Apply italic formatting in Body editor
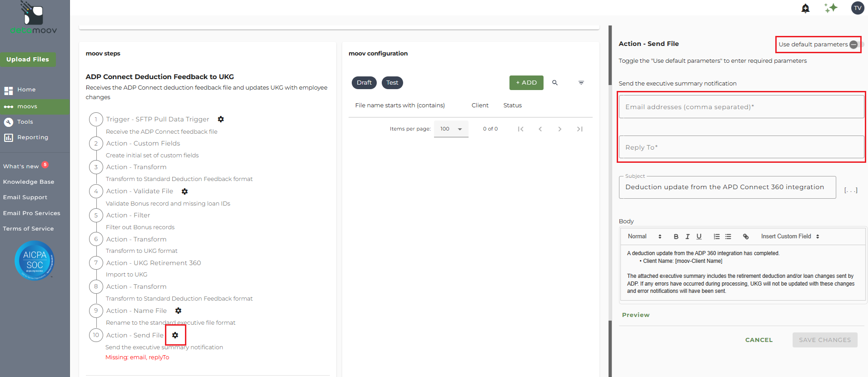 (x=688, y=236)
